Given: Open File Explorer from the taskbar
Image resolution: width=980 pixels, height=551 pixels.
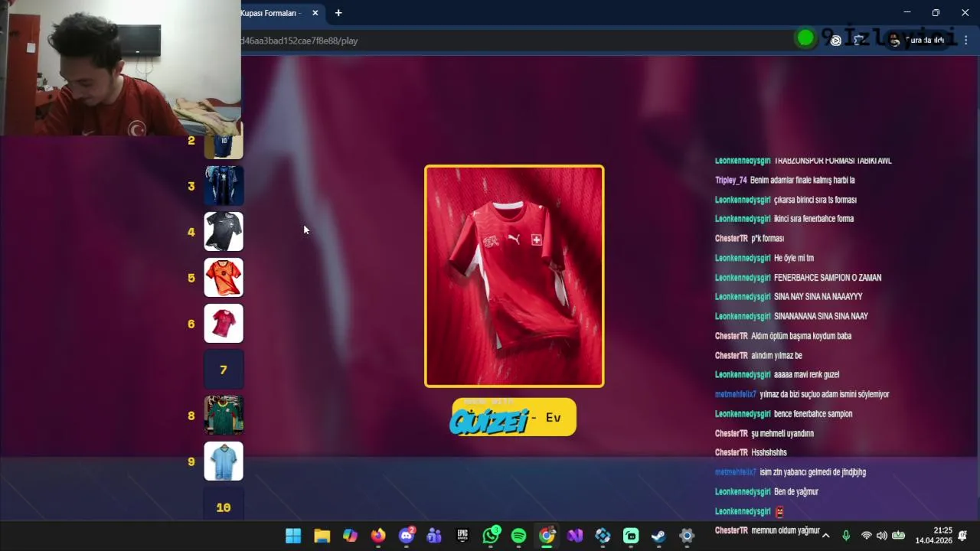Looking at the screenshot, I should [x=322, y=536].
